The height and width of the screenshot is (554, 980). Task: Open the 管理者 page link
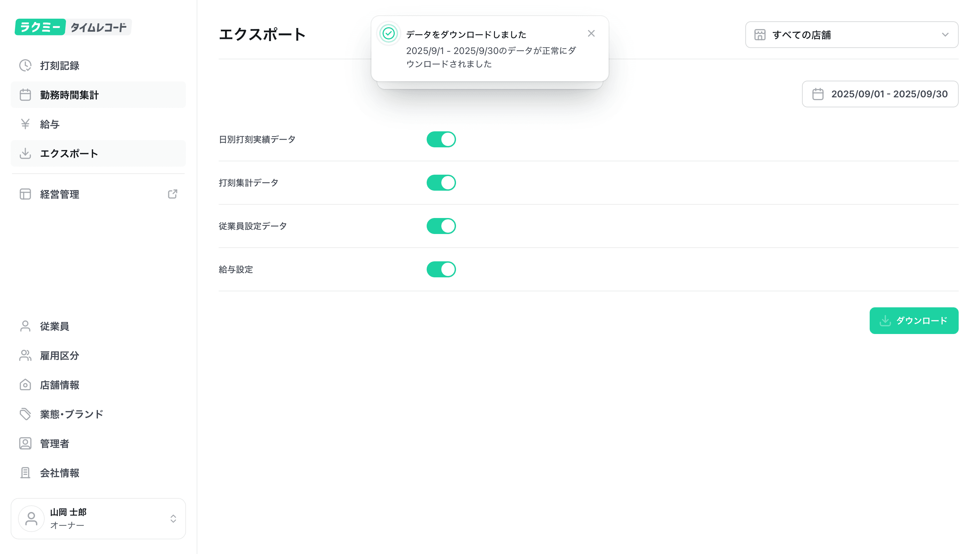tap(54, 443)
